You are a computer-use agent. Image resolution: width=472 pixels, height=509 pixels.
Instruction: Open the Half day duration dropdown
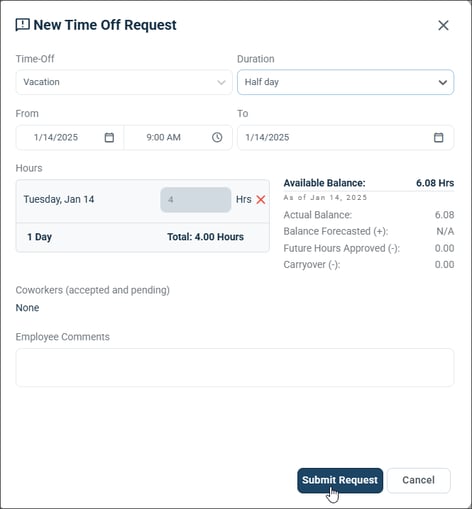pos(345,82)
